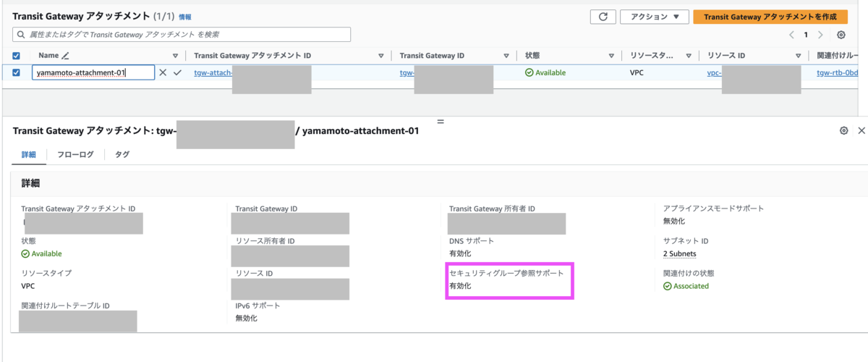Click the IPv6 サポート label
The height and width of the screenshot is (362, 868).
(x=258, y=306)
